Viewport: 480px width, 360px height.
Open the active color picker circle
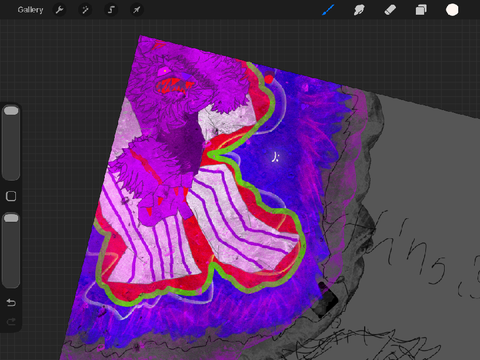pos(452,10)
